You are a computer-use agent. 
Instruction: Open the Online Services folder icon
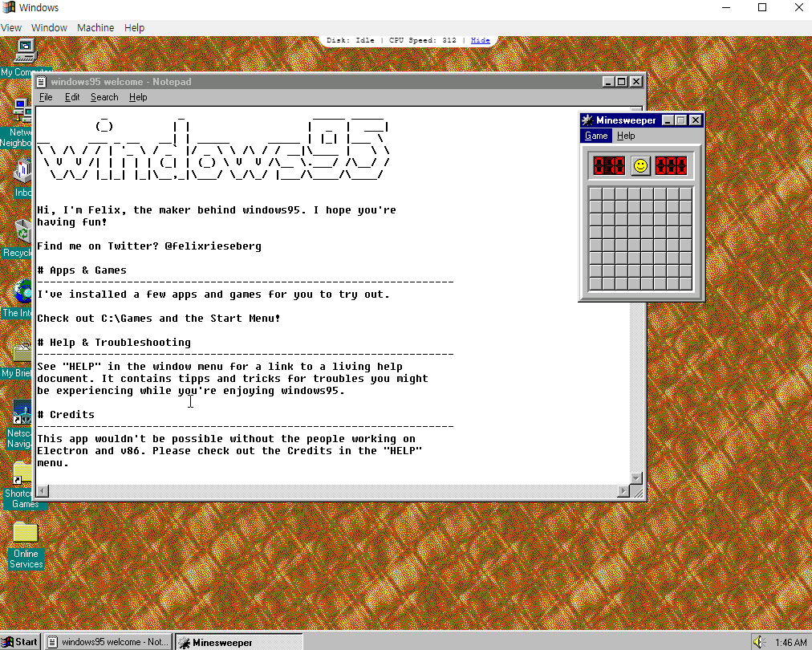26,532
